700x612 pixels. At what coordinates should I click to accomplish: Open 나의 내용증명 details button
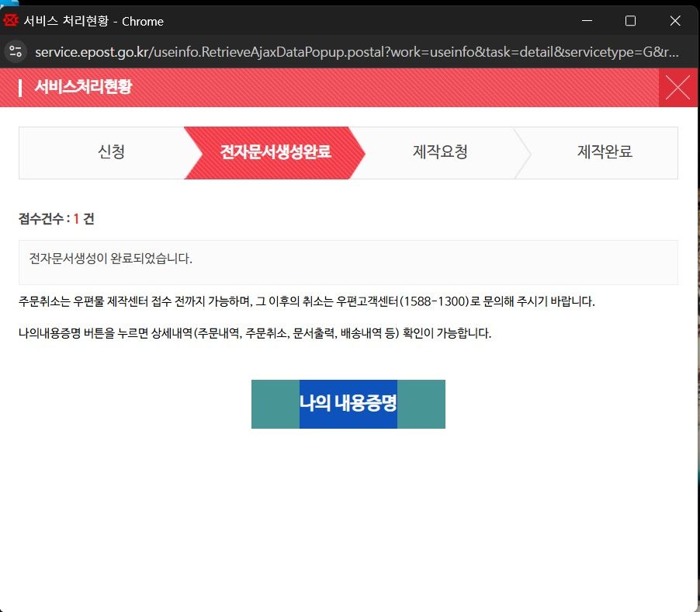[348, 404]
